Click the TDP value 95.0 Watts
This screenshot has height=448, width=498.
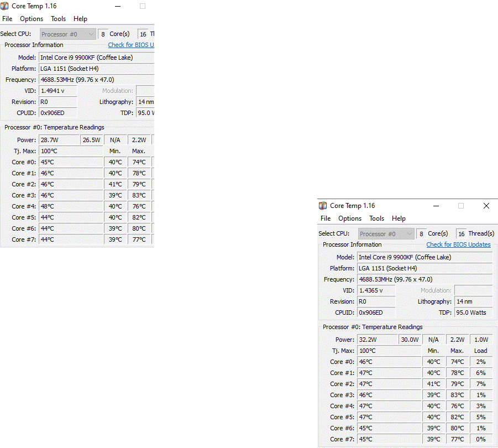tap(474, 312)
